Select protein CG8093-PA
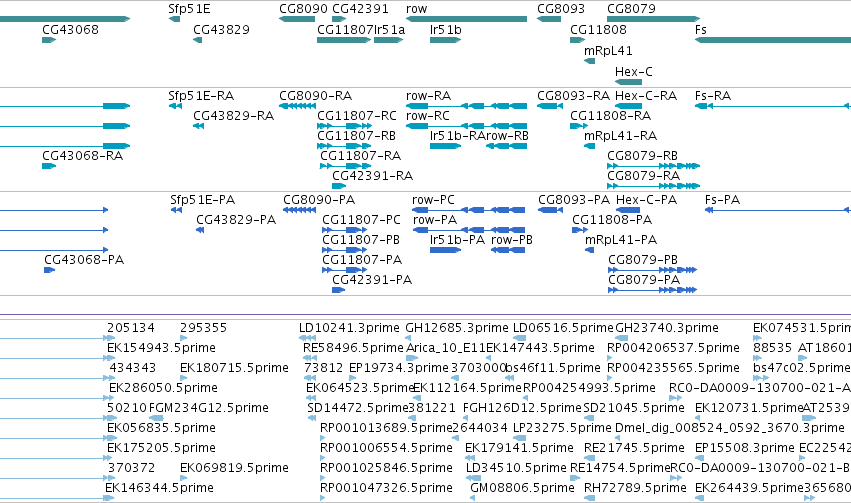Image resolution: width=851 pixels, height=503 pixels. click(x=574, y=200)
